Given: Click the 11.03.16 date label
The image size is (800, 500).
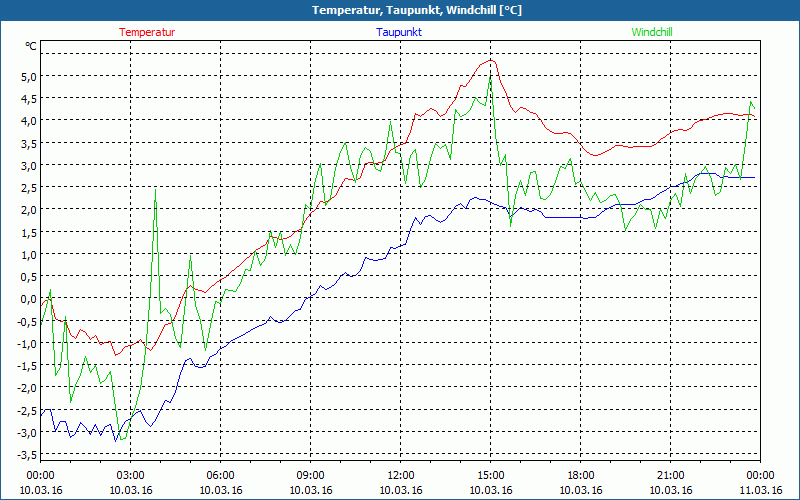Looking at the screenshot, I should [x=760, y=490].
